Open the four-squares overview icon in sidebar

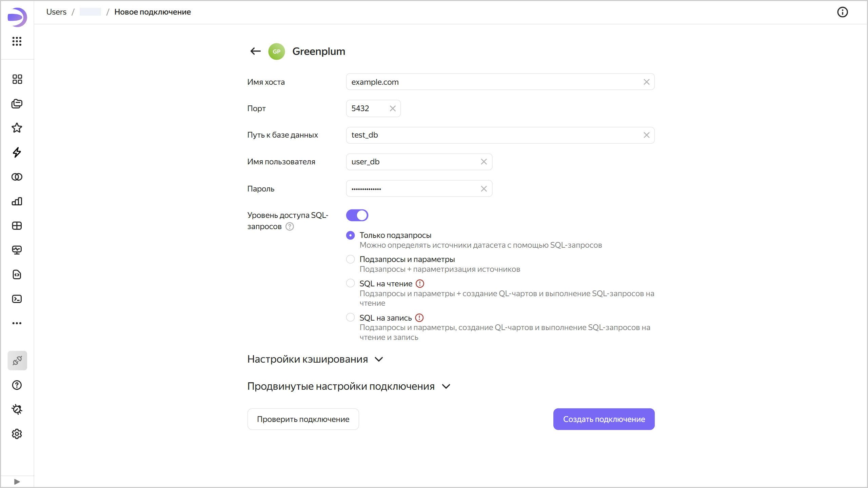coord(17,79)
